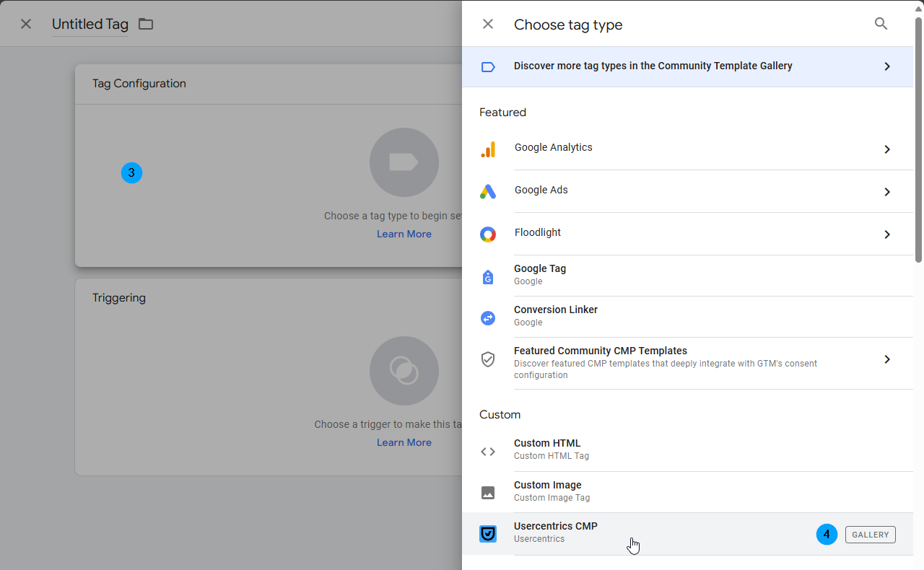The width and height of the screenshot is (924, 570).
Task: Click the Google Ads logo icon
Action: pos(488,192)
